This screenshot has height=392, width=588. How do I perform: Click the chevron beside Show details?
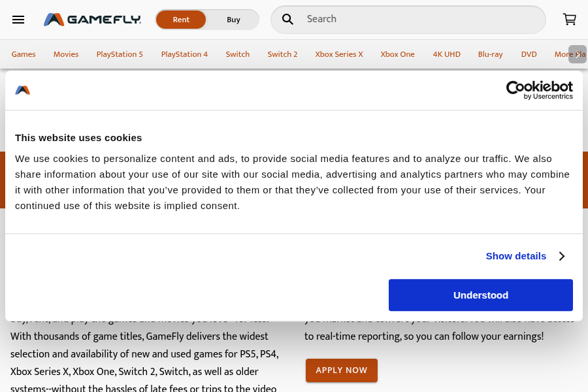pyautogui.click(x=561, y=256)
